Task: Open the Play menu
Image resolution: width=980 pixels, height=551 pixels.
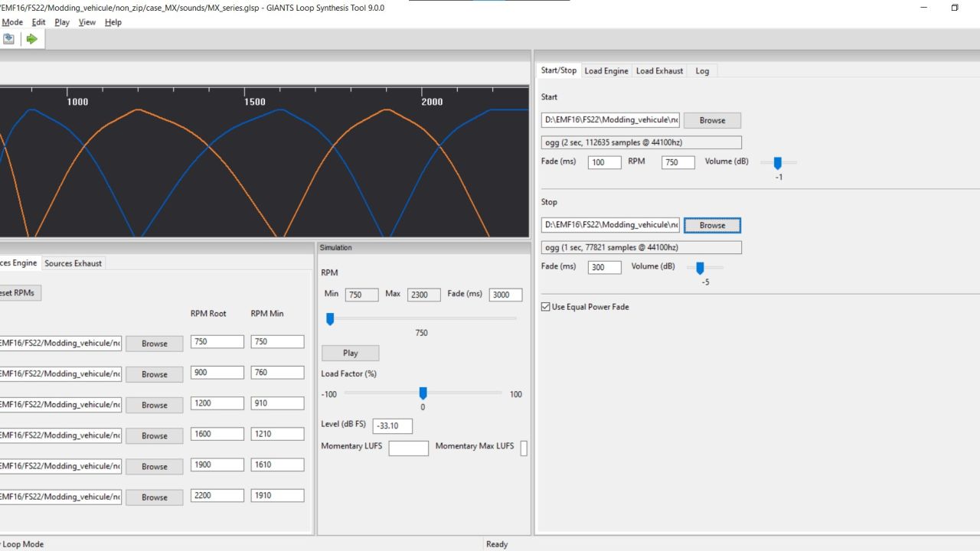Action: pos(62,22)
